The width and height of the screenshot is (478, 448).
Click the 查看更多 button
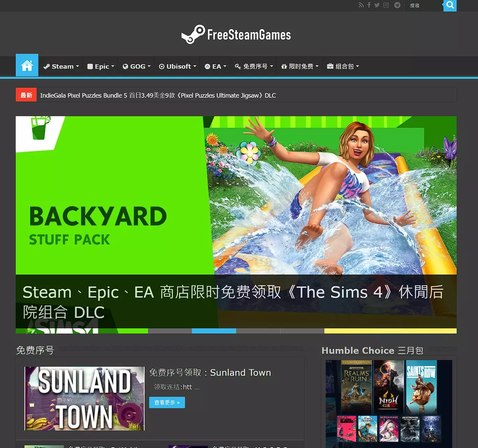pyautogui.click(x=167, y=402)
